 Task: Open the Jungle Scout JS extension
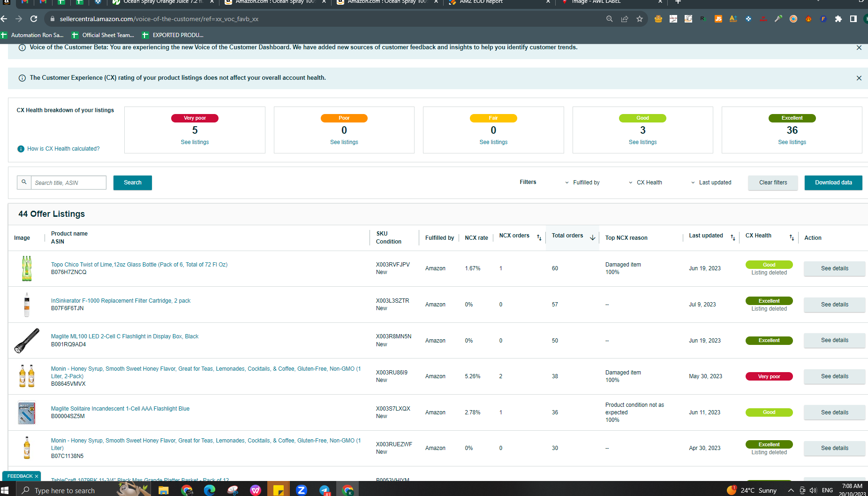tap(718, 19)
